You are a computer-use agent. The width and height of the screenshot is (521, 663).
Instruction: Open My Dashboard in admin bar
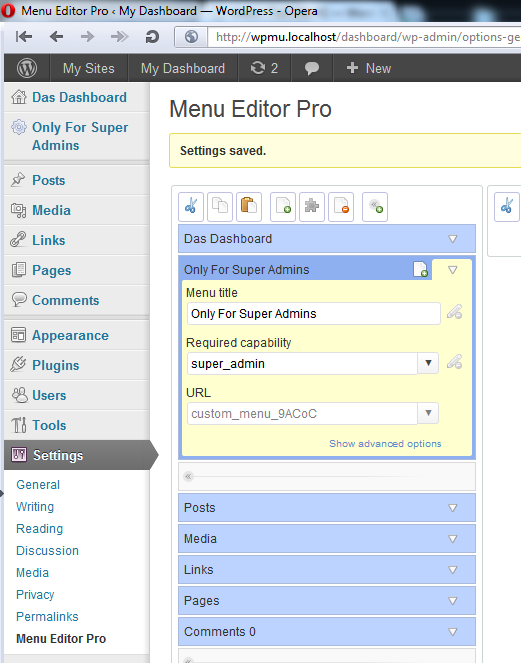click(183, 68)
